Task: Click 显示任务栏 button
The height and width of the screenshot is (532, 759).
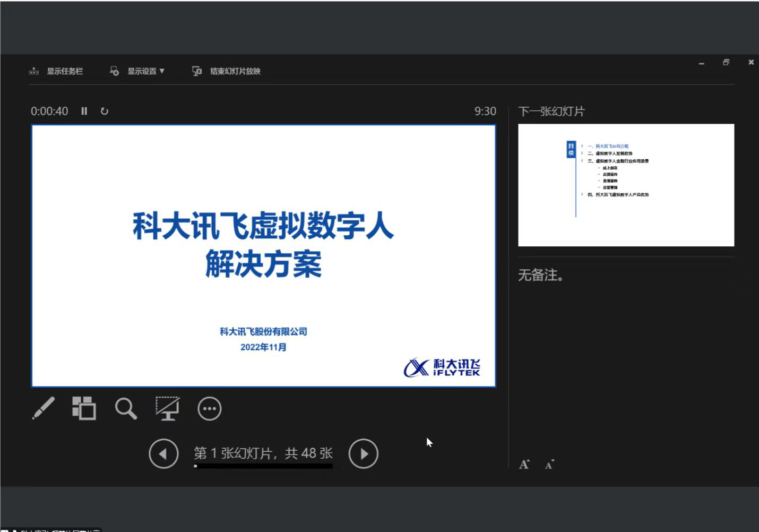Action: (56, 71)
